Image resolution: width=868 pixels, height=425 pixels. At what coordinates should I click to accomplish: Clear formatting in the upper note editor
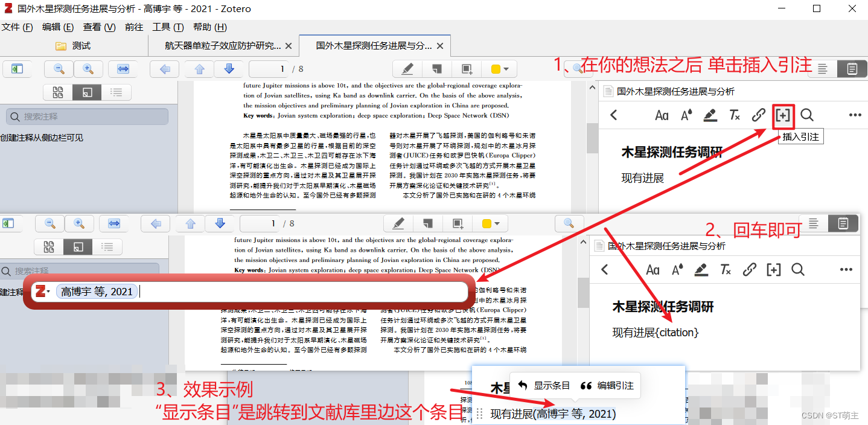tap(735, 115)
